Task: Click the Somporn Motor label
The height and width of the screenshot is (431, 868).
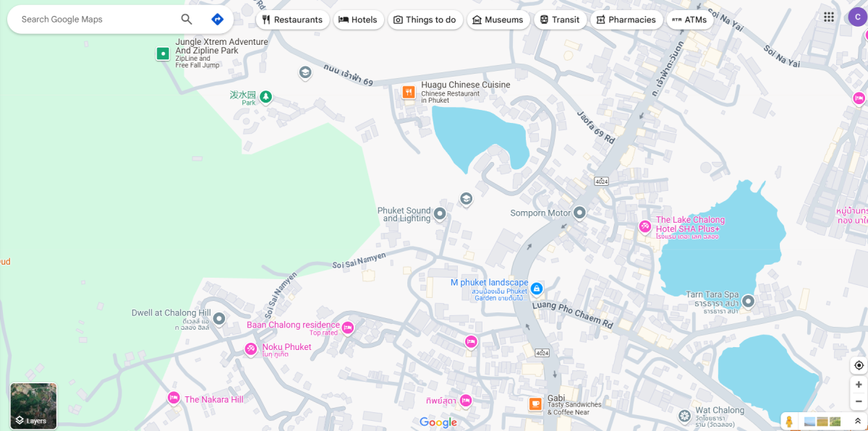Action: click(540, 213)
